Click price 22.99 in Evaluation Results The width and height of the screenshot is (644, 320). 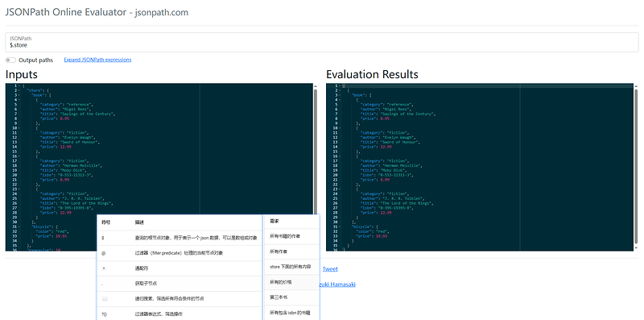[x=386, y=213]
